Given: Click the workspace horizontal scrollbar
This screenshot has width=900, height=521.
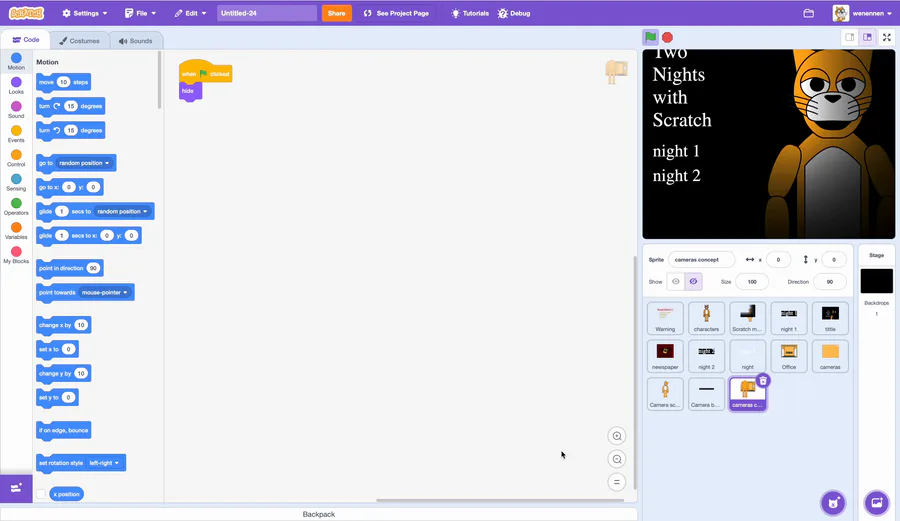Looking at the screenshot, I should [500, 500].
